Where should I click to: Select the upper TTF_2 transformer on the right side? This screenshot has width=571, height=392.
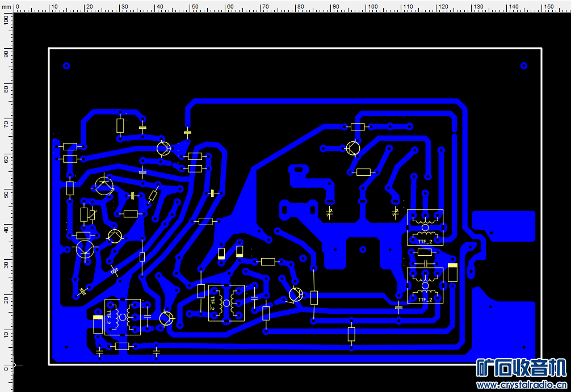pyautogui.click(x=425, y=227)
